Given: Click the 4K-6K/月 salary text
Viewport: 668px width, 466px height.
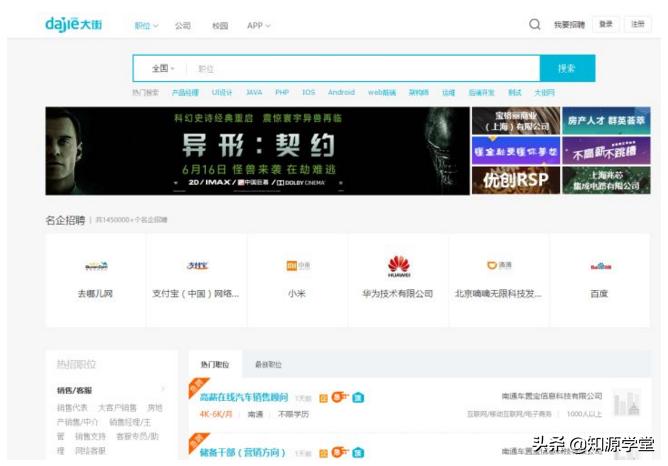Looking at the screenshot, I should tap(216, 414).
